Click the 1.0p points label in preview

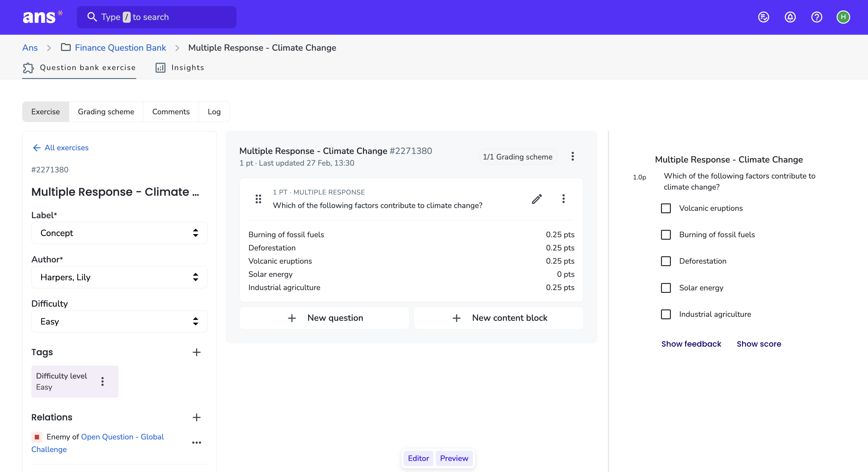click(639, 177)
